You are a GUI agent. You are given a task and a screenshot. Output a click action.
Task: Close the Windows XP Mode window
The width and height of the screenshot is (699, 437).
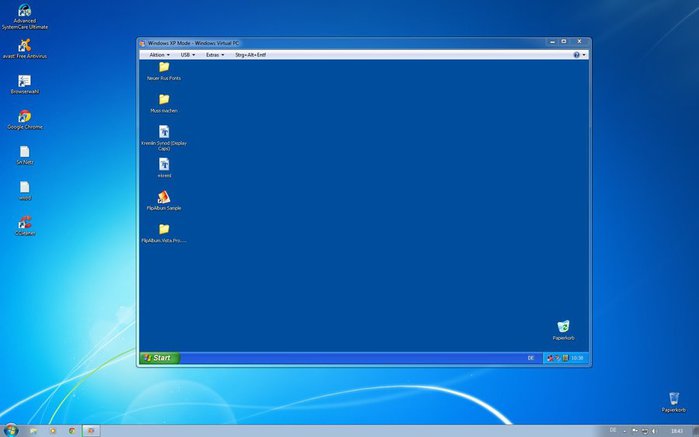(580, 41)
